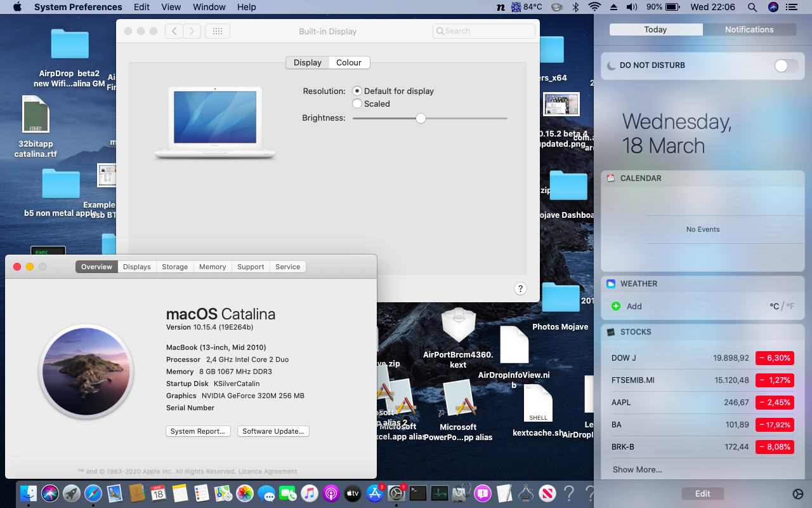
Task: Open Bluetooth menu bar icon
Action: (x=576, y=7)
